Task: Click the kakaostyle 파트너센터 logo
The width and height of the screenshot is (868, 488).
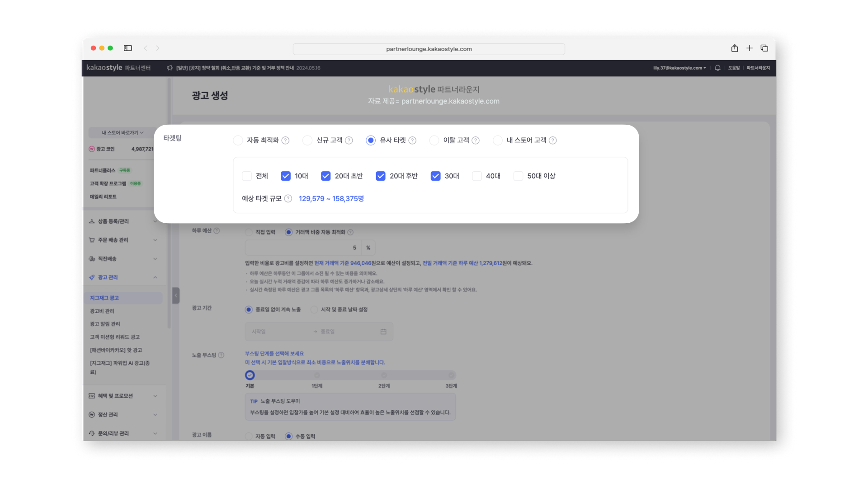Action: point(118,68)
